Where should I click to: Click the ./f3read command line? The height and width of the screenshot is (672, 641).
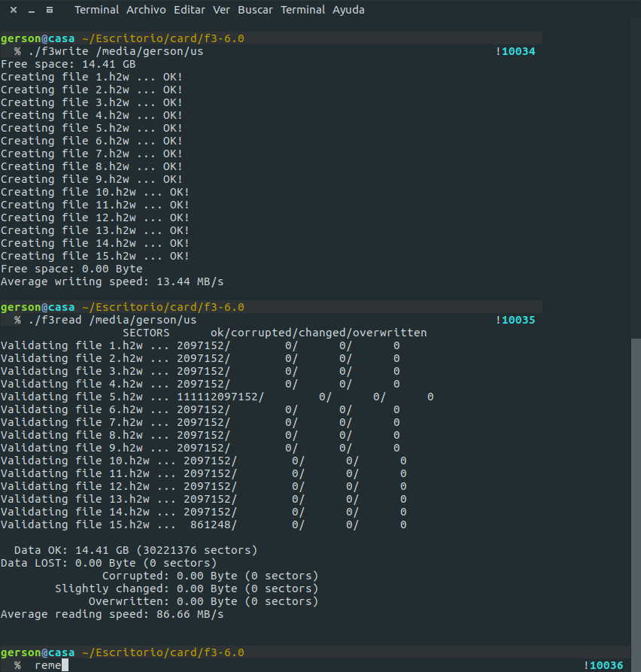111,320
